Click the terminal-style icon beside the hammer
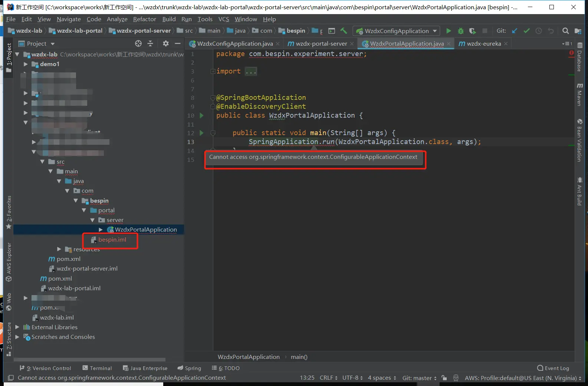 (332, 31)
